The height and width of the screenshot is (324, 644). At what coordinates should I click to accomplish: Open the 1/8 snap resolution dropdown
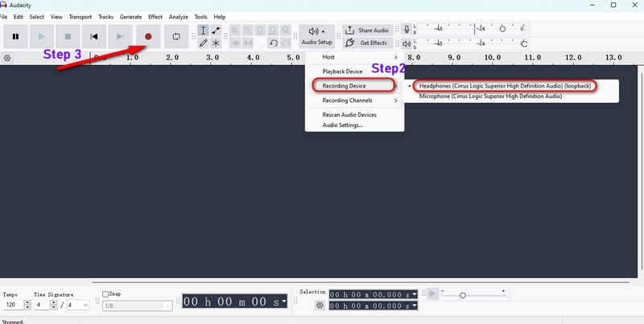pos(138,306)
